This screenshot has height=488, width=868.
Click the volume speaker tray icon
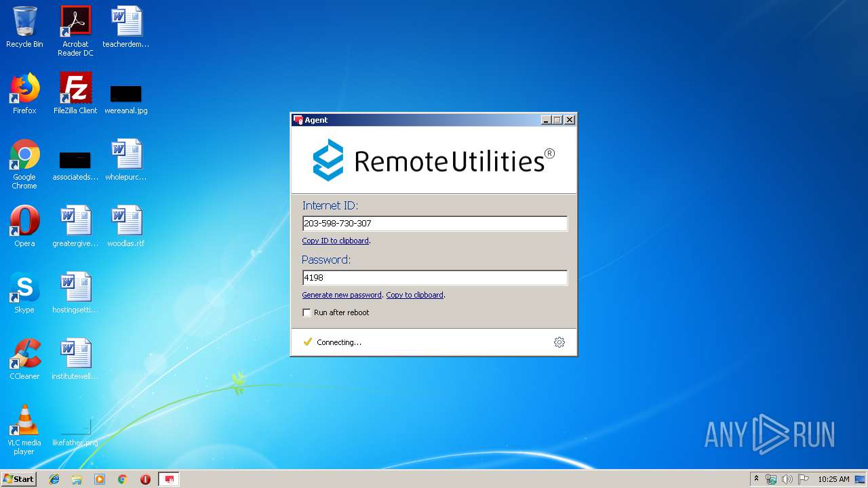pyautogui.click(x=787, y=479)
